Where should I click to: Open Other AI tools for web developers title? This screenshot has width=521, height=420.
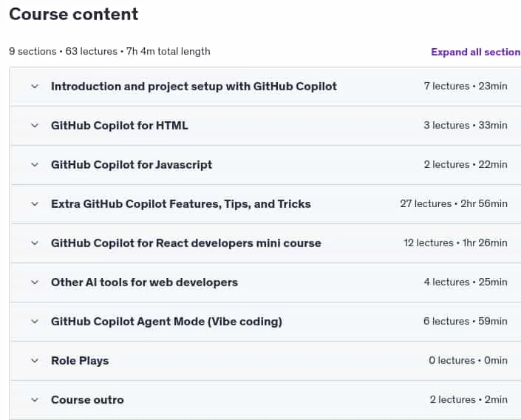click(x=145, y=282)
